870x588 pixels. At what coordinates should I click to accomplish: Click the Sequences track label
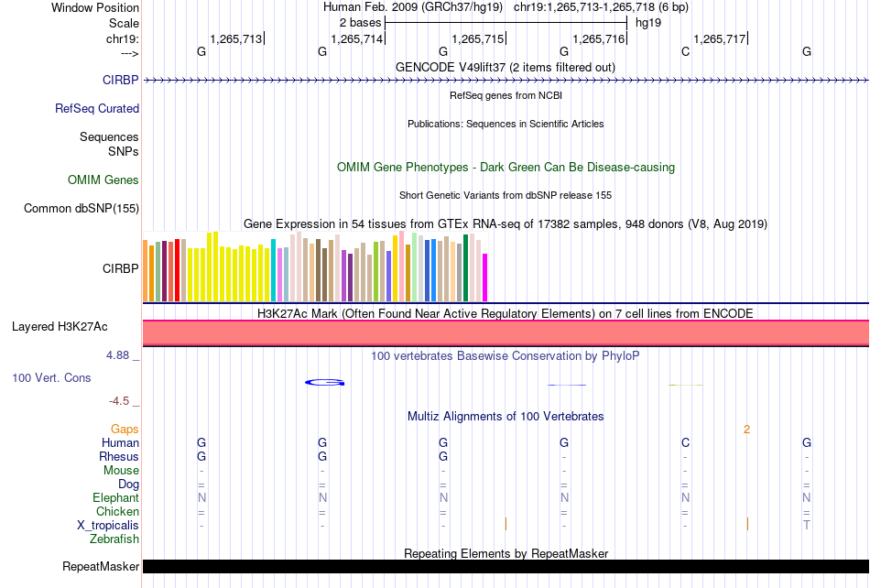click(x=109, y=136)
